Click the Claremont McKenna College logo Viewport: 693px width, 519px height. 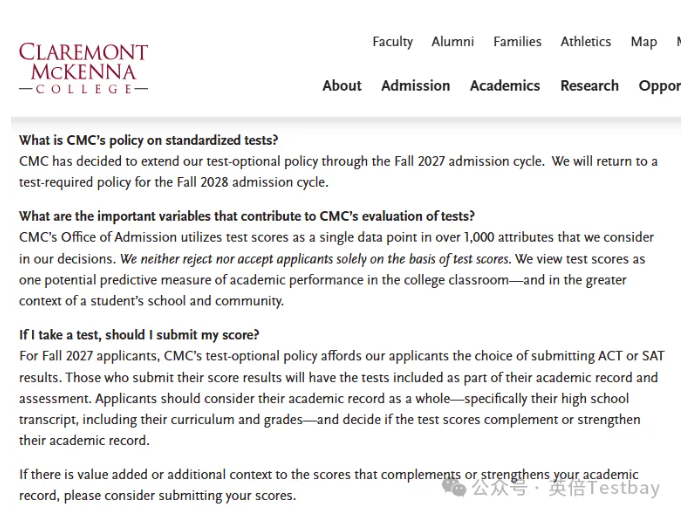83,67
